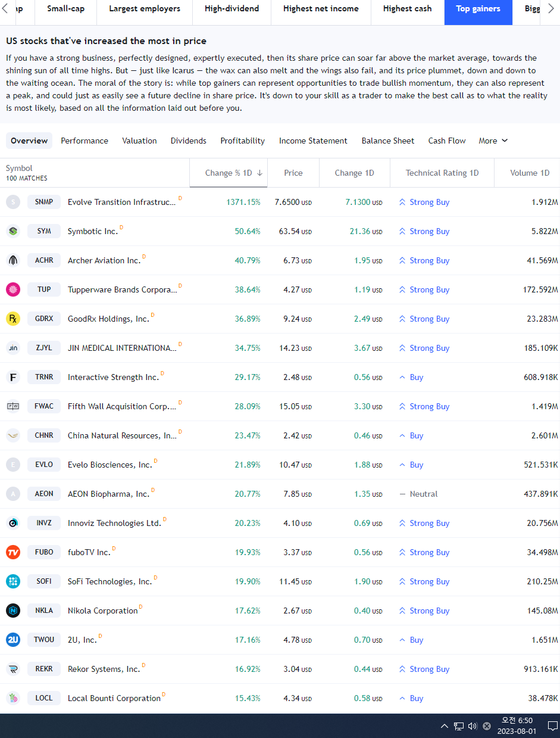560x738 pixels.
Task: Switch to the Balance Sheet column set
Action: pos(387,141)
